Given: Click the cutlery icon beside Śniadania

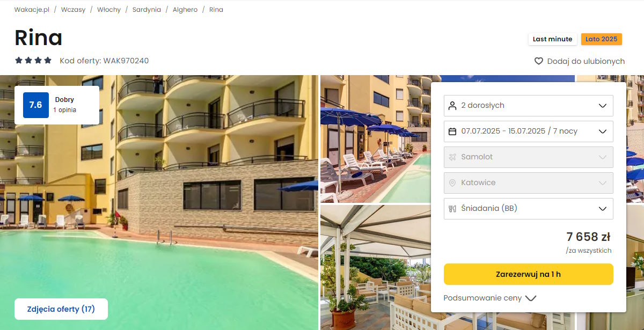Looking at the screenshot, I should (x=452, y=208).
